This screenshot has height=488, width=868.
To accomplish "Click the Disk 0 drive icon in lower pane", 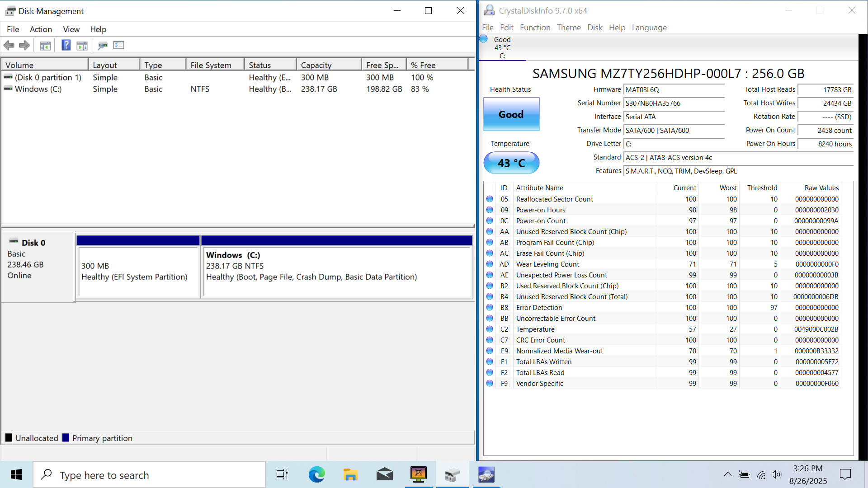I will click(14, 241).
